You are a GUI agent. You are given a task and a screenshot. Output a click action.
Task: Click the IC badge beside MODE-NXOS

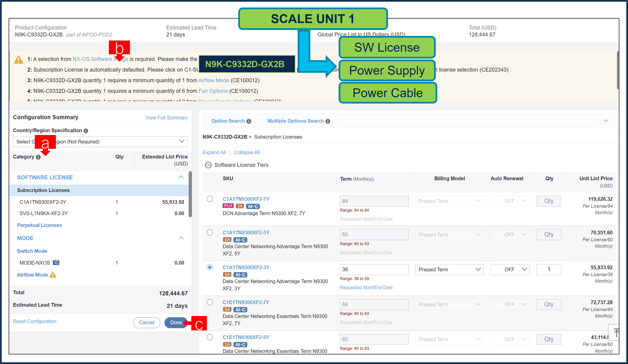click(x=57, y=263)
